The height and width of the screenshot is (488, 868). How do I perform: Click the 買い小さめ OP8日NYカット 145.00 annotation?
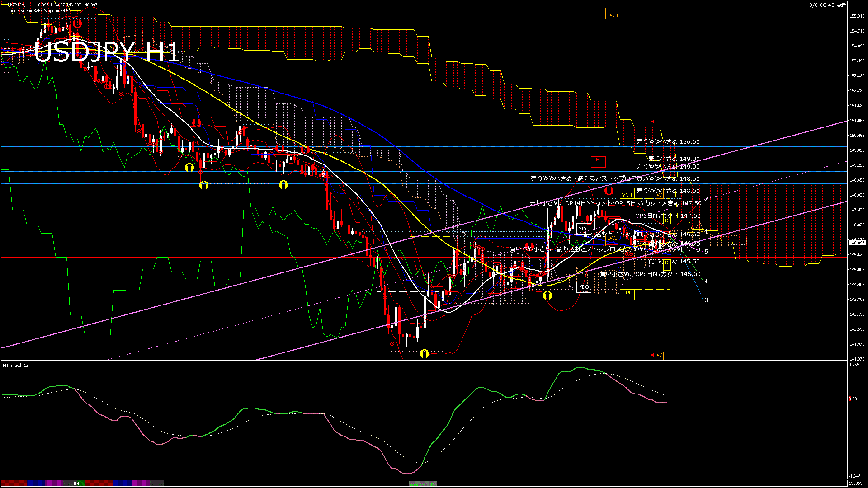[650, 274]
